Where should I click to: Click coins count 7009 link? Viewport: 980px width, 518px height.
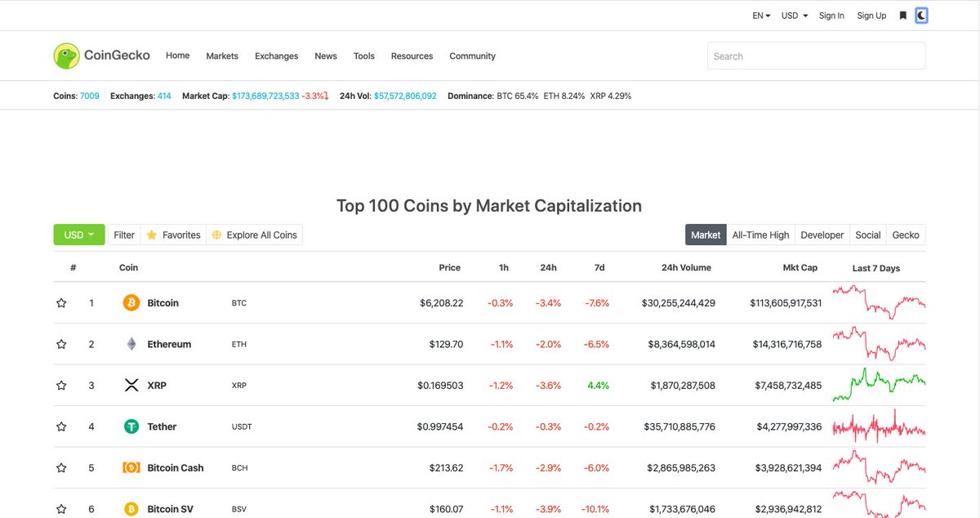point(90,96)
